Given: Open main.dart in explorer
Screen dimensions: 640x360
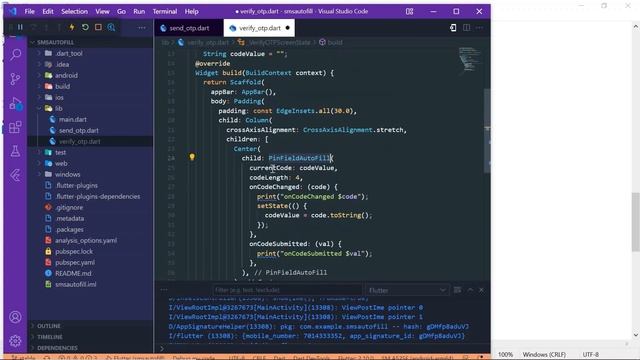Looking at the screenshot, I should tap(73, 120).
